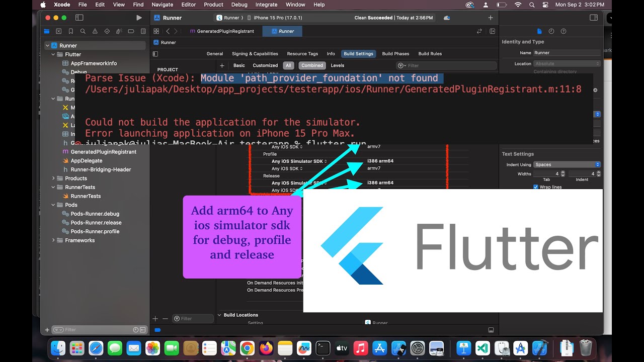Viewport: 644px width, 362px height.
Task: Collapse the Flutter group
Action: click(x=53, y=54)
